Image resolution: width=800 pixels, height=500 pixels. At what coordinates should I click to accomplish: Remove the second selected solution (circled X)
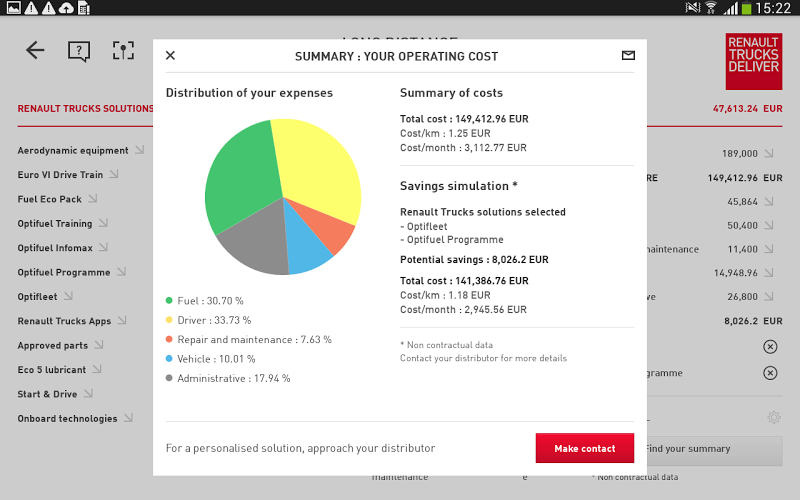coord(770,373)
